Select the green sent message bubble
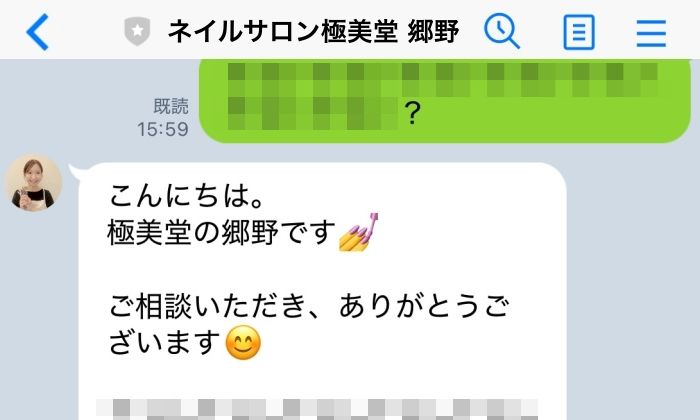 [x=445, y=100]
